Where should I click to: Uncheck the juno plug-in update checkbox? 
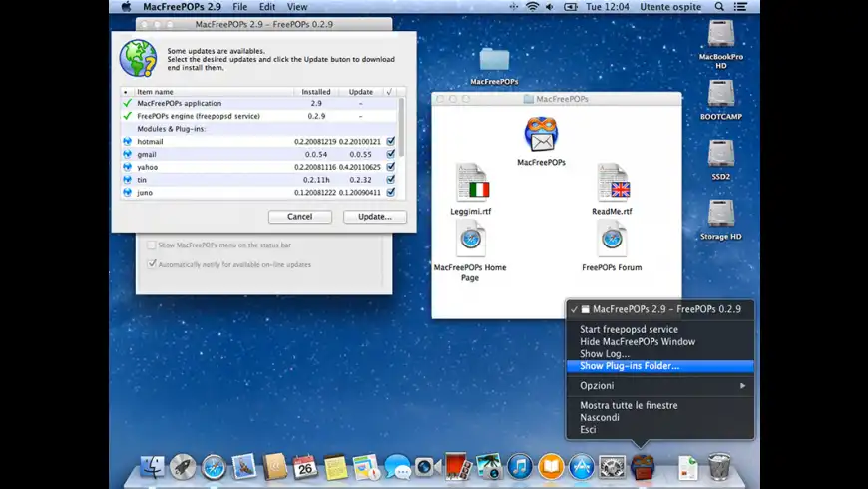pyautogui.click(x=391, y=193)
